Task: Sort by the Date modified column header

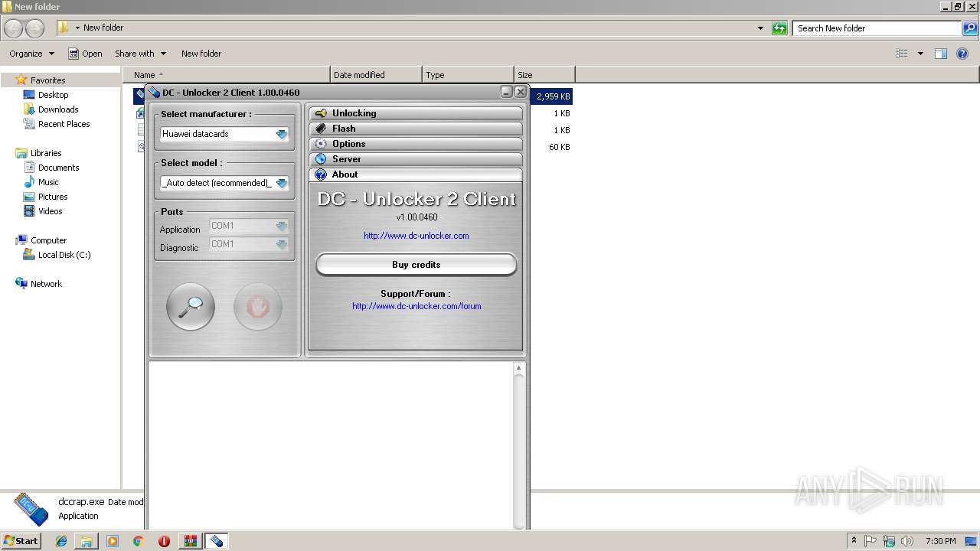Action: [x=376, y=75]
